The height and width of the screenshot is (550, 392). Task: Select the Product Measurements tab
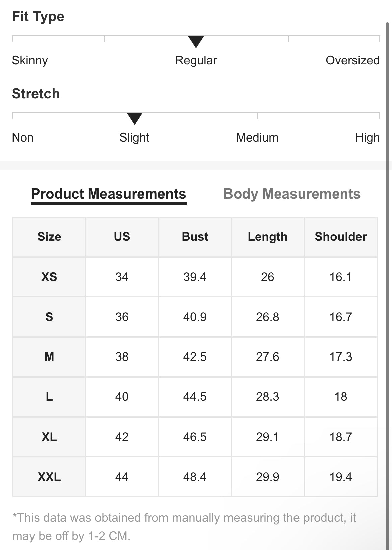click(109, 194)
